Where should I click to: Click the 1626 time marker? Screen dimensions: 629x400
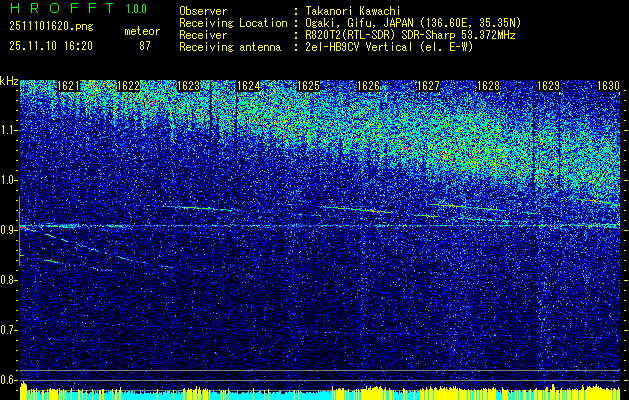(x=369, y=86)
